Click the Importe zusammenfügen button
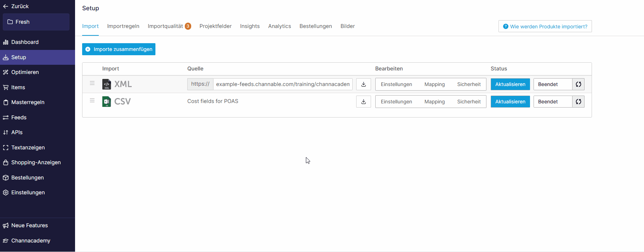Image resolution: width=644 pixels, height=252 pixels. click(119, 49)
